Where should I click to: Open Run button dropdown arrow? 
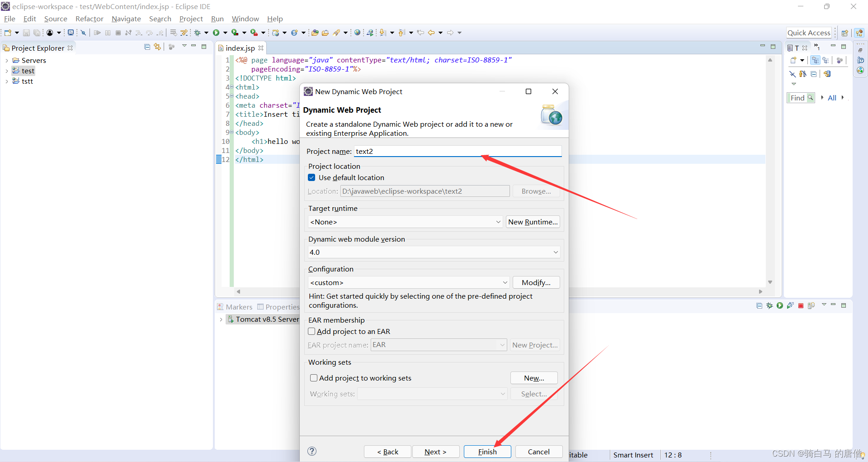[x=225, y=33]
